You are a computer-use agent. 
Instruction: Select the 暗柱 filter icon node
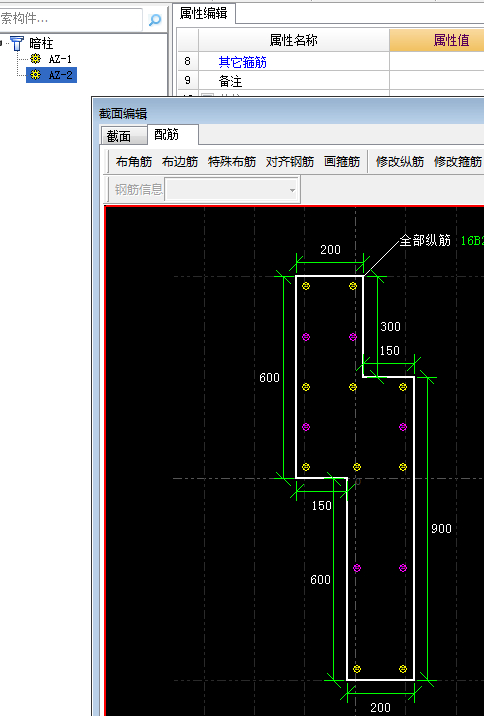(17, 43)
